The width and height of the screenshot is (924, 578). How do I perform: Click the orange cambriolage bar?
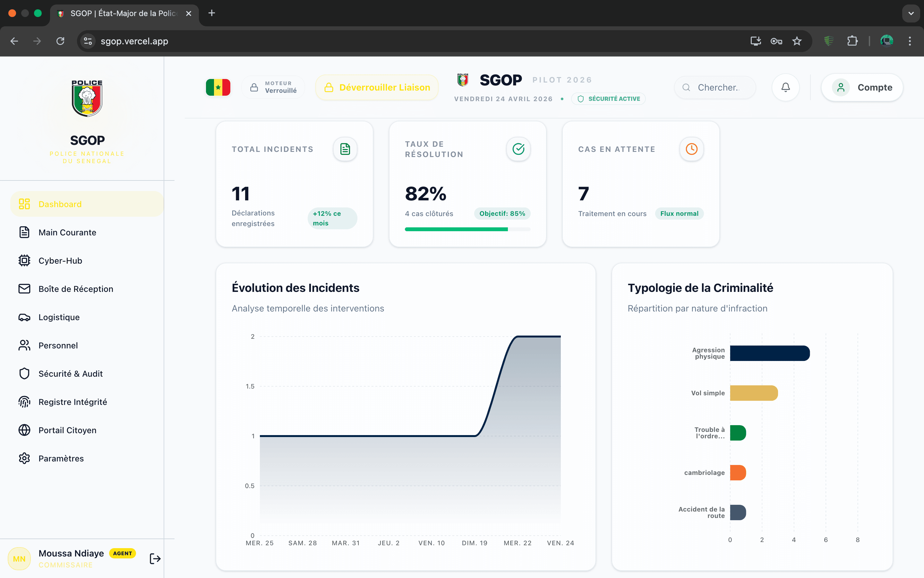pos(738,472)
